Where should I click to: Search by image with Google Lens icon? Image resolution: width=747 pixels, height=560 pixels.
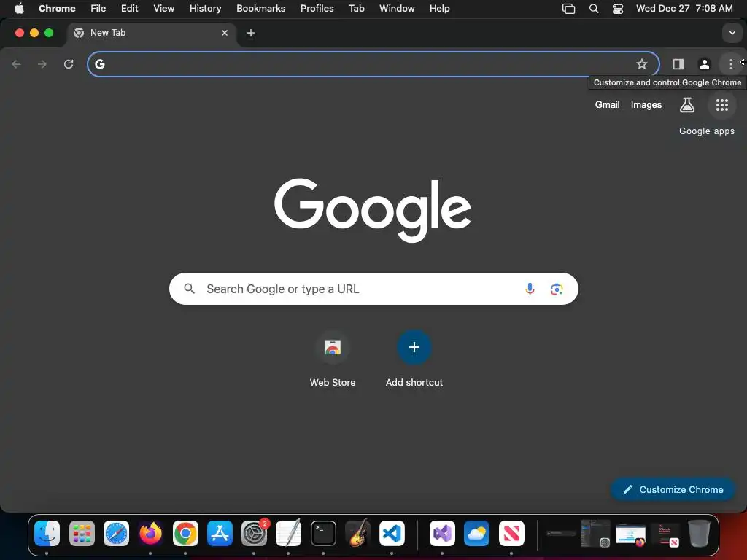pos(557,289)
